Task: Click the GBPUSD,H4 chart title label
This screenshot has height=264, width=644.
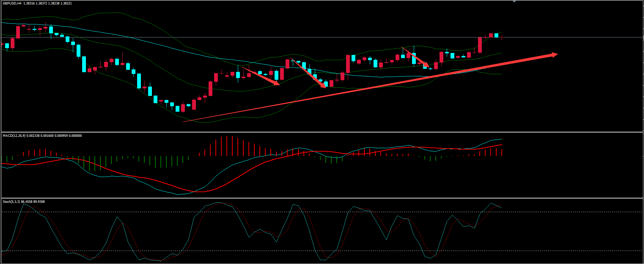Action: coord(12,3)
